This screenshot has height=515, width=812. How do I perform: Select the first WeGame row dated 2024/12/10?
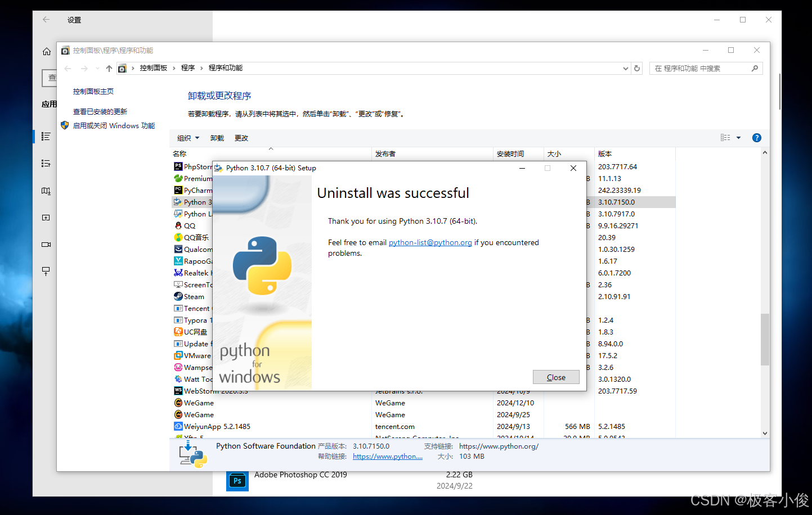pyautogui.click(x=423, y=403)
